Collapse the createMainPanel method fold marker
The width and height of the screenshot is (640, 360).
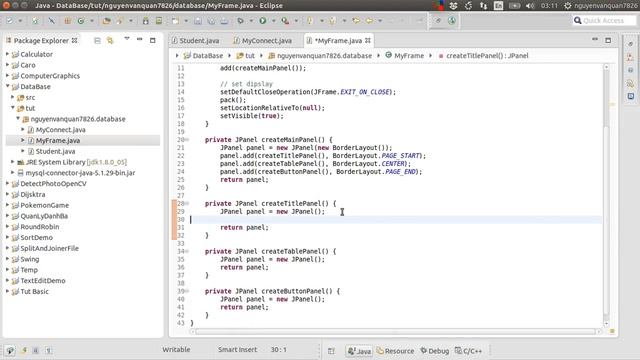[x=187, y=140]
